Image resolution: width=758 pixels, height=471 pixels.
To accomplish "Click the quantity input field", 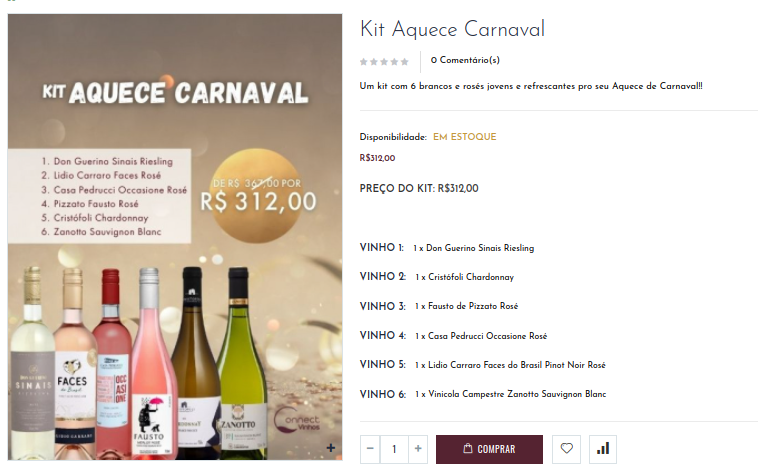I will click(x=394, y=449).
